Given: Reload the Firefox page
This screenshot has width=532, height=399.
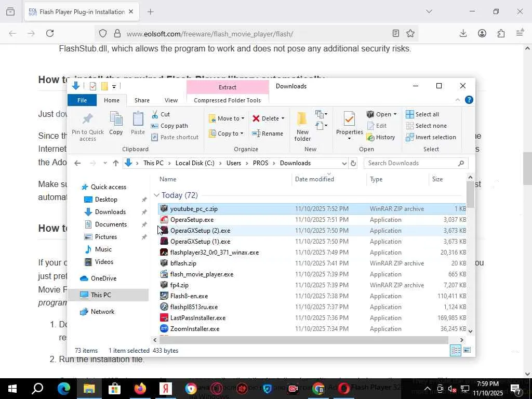Looking at the screenshot, I should pyautogui.click(x=50, y=33).
